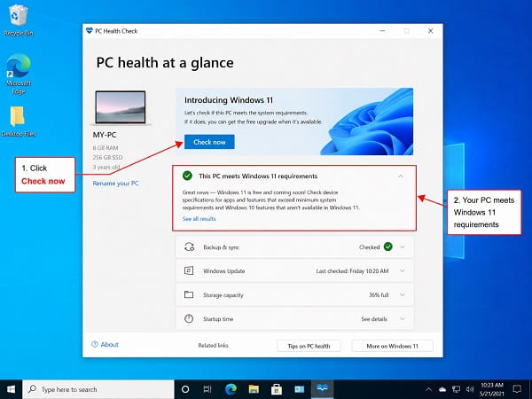This screenshot has width=532, height=399.
Task: Click the Checked status text
Action: pos(369,247)
